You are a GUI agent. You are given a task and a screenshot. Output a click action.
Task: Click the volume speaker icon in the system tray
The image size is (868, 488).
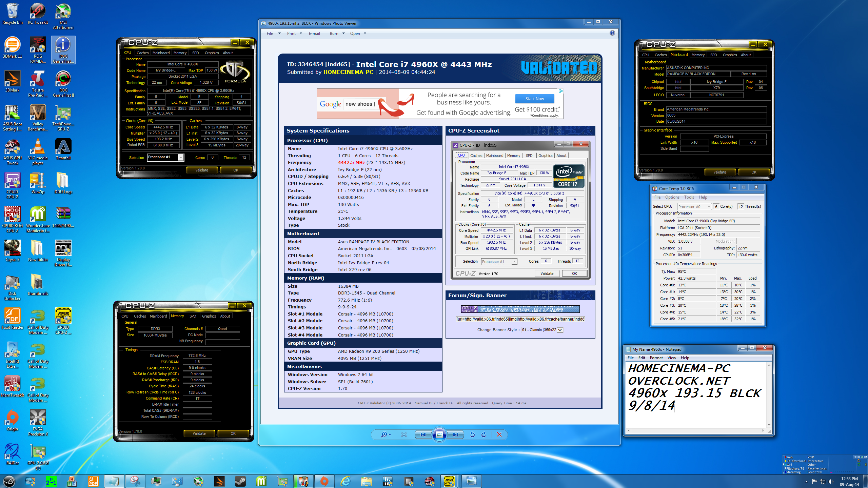pyautogui.click(x=831, y=481)
